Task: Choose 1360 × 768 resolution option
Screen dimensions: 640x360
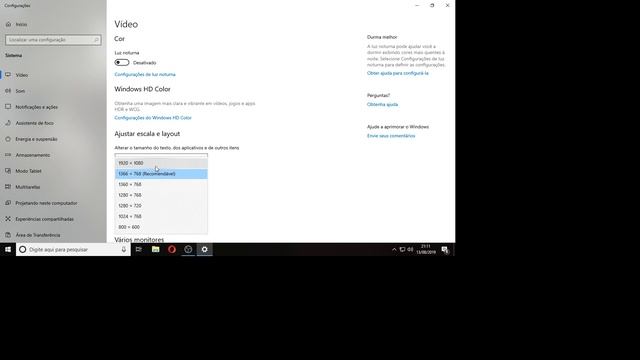Action: point(161,184)
